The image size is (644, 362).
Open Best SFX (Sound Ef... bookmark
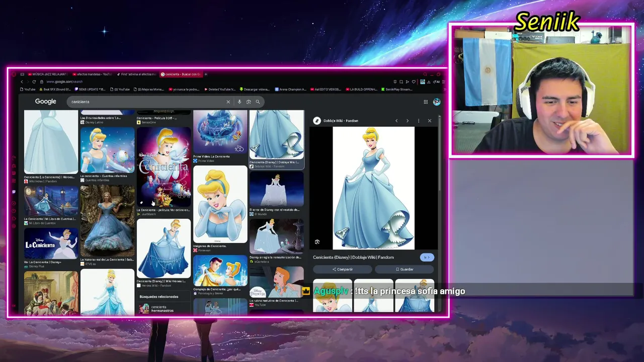click(x=55, y=89)
